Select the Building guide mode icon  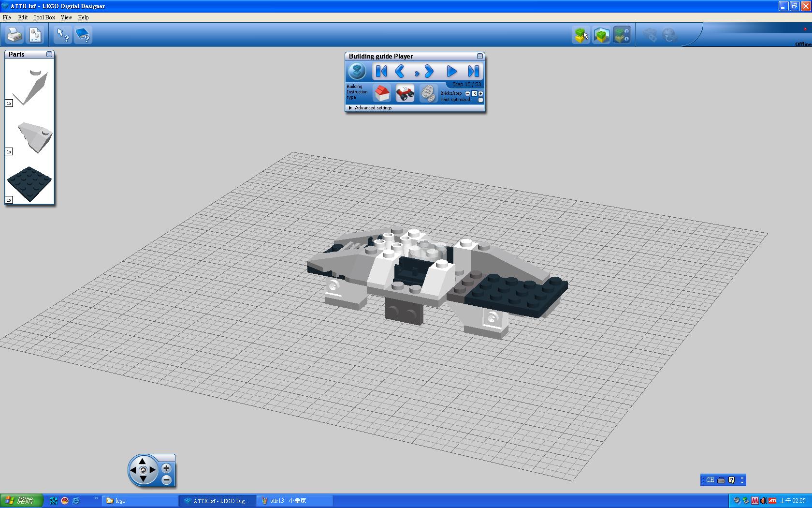622,35
